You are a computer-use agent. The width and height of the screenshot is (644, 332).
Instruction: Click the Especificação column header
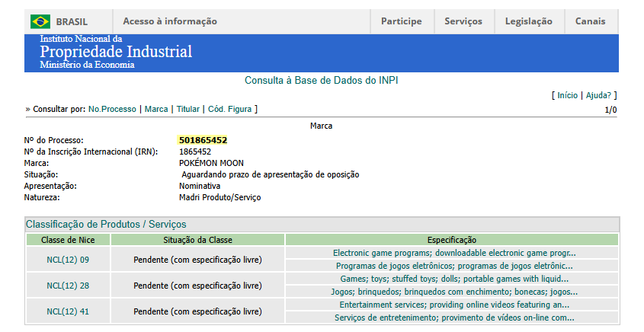452,240
